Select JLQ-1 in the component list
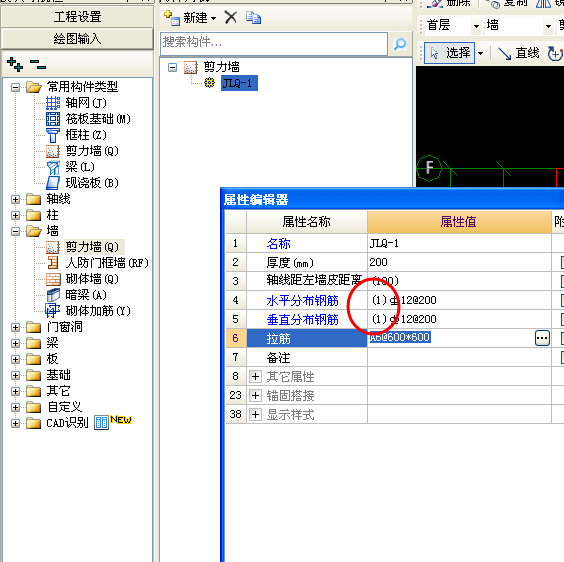 tap(239, 83)
